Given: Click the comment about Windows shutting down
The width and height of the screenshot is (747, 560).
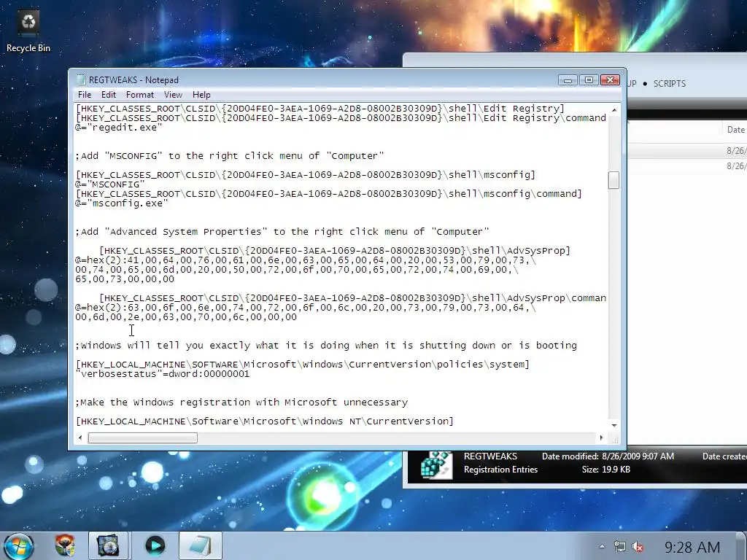Looking at the screenshot, I should [326, 345].
